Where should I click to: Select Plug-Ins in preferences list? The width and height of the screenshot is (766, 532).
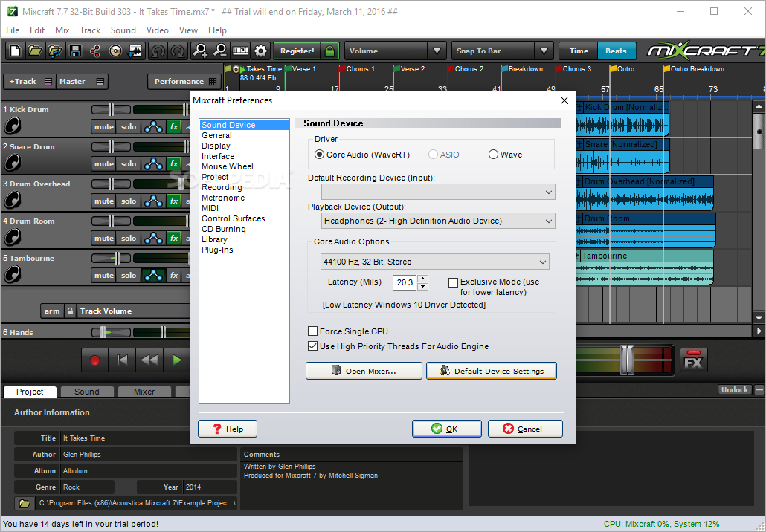(x=217, y=250)
